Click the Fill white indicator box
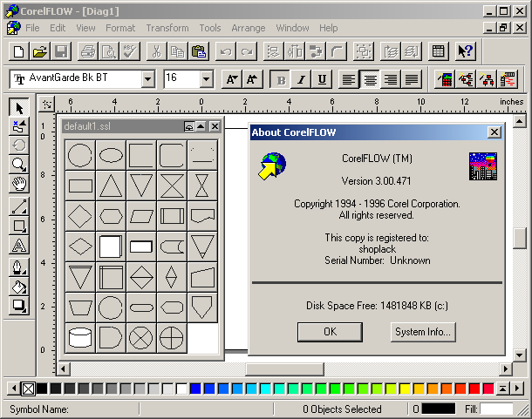Viewport: 532px width, 419px height. pos(496,409)
